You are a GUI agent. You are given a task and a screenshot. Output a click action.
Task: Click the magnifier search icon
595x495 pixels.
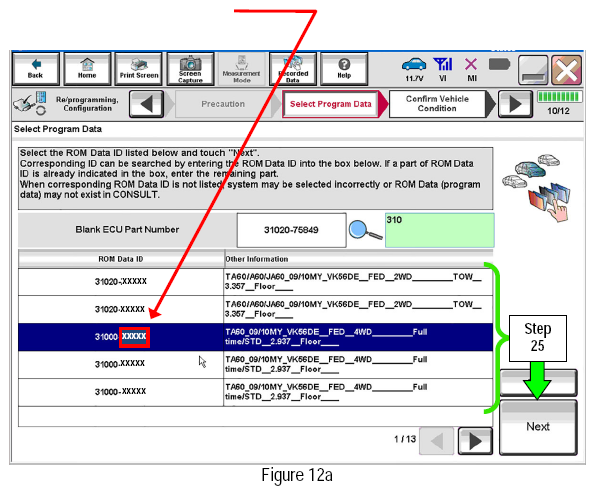(365, 230)
